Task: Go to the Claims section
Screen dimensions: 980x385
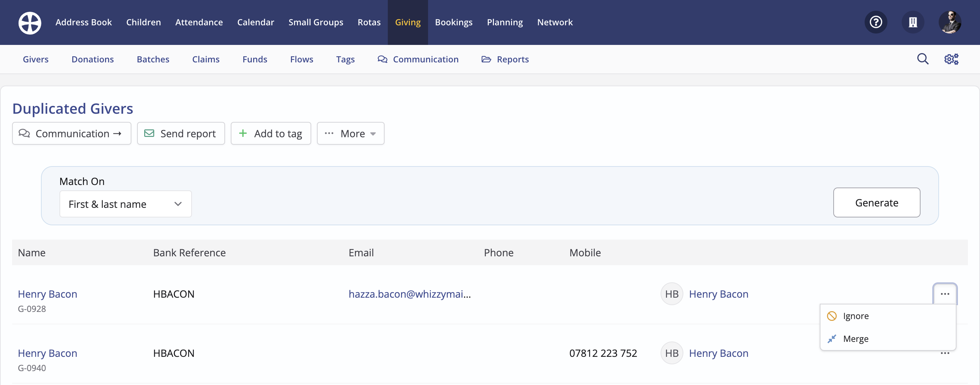Action: click(x=206, y=59)
